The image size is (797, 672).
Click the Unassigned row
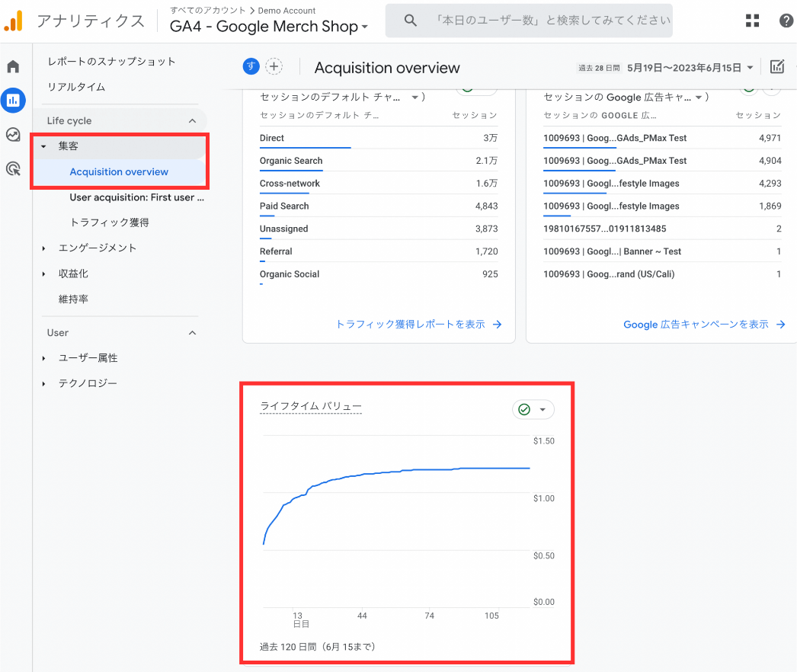pyautogui.click(x=379, y=229)
